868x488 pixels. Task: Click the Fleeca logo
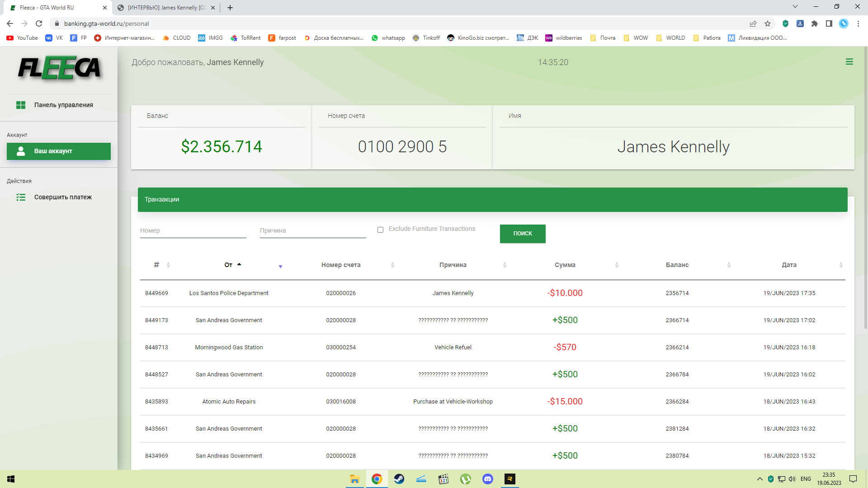[x=59, y=68]
